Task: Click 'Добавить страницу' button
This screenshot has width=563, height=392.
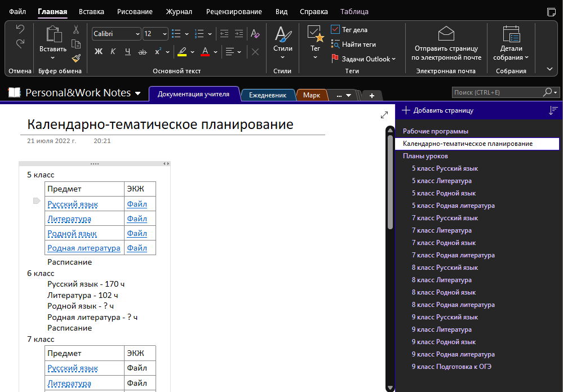Action: coord(438,110)
